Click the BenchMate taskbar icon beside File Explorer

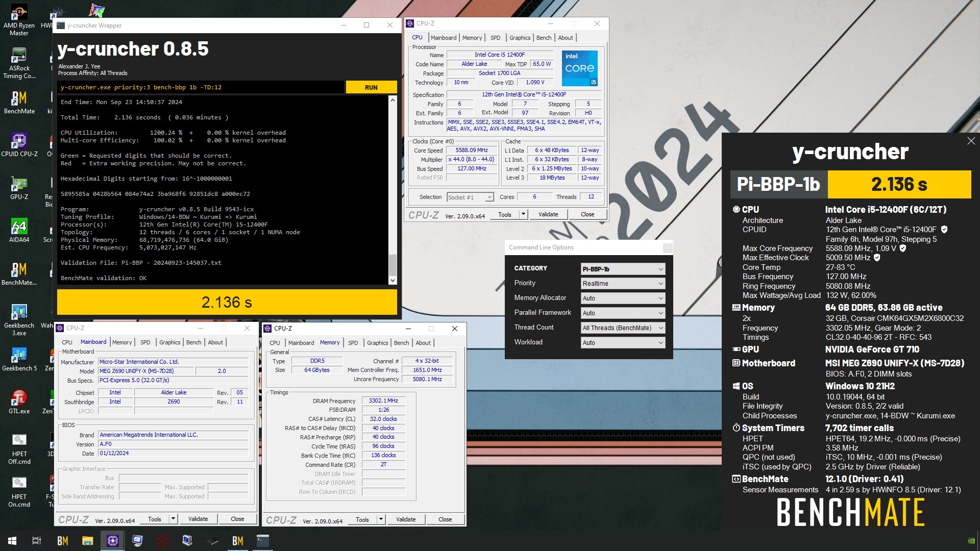(62, 541)
